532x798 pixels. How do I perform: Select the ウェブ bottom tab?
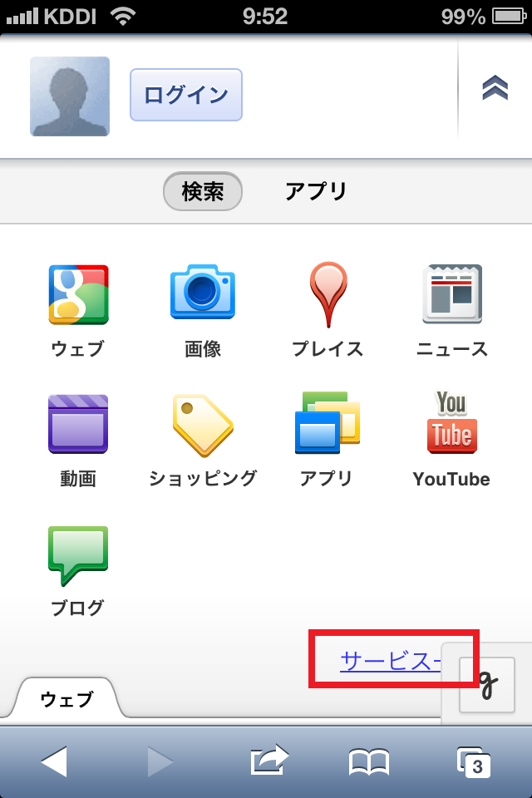66,699
